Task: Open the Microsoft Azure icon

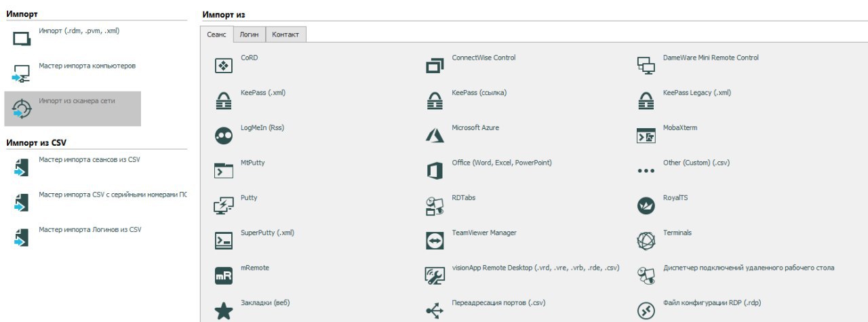Action: tap(434, 136)
